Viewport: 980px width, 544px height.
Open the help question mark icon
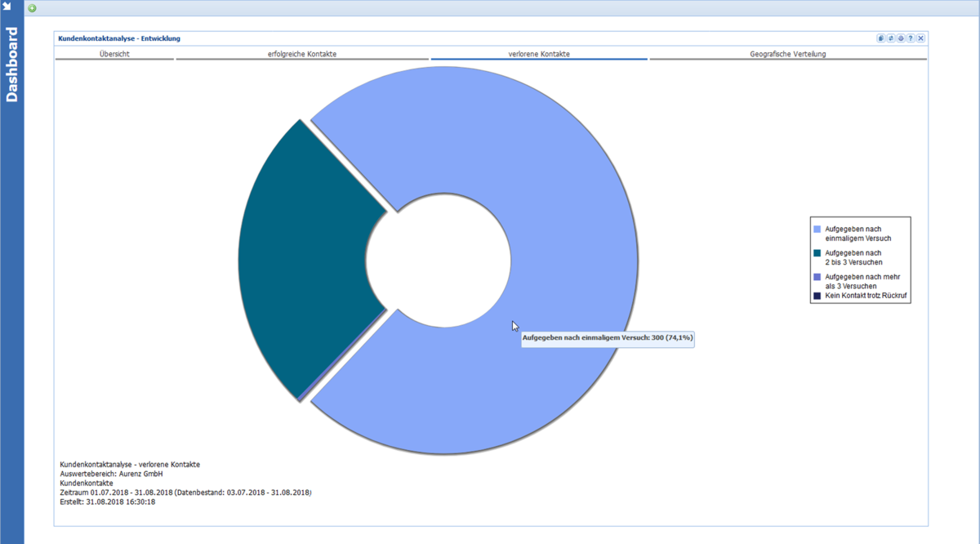[x=911, y=38]
